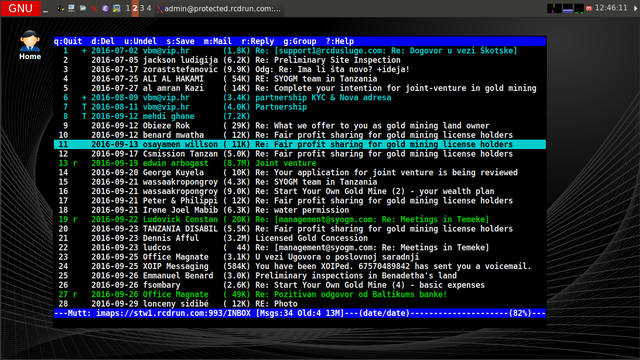
Task: Select 'Start Your Own Gold Mine (2)' message
Action: 300,191
